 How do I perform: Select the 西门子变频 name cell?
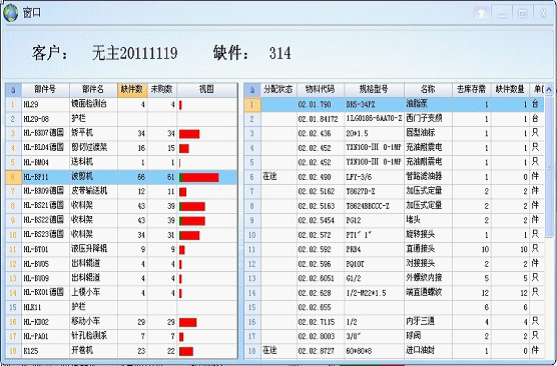point(428,119)
